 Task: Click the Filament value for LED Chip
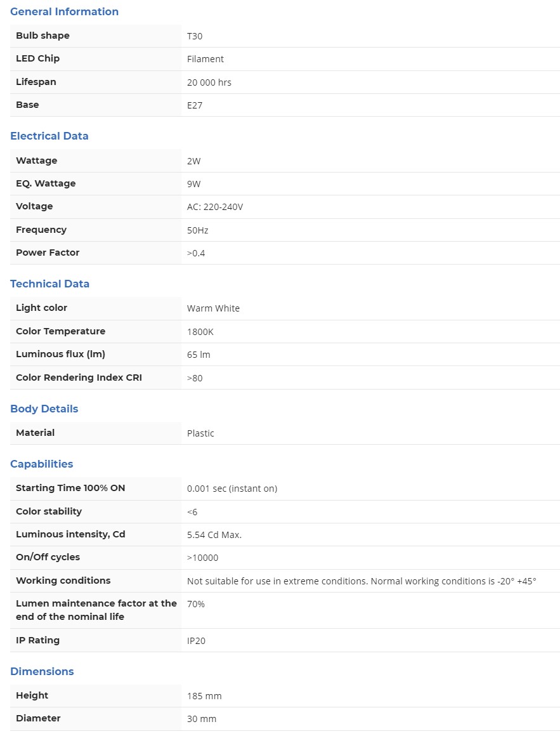coord(205,59)
